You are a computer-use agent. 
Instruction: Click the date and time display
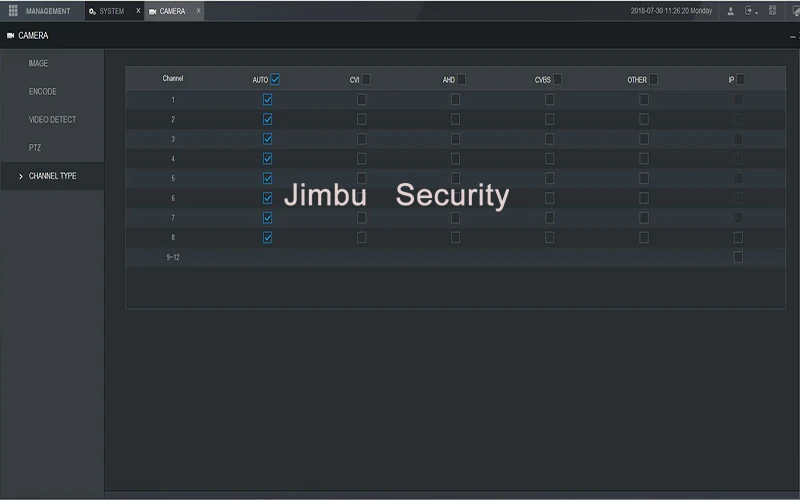(x=671, y=11)
